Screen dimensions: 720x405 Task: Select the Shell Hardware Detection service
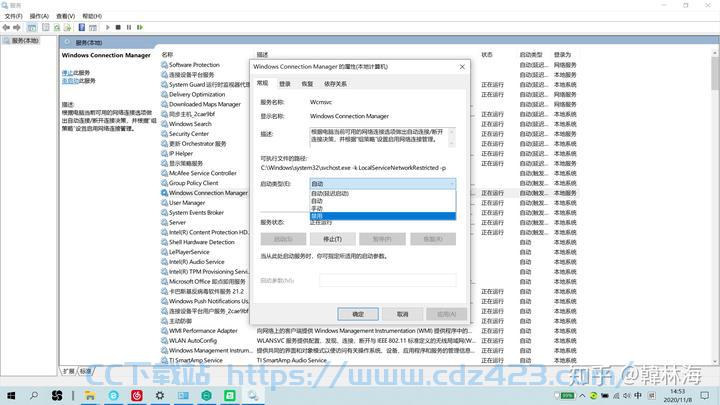click(x=202, y=242)
